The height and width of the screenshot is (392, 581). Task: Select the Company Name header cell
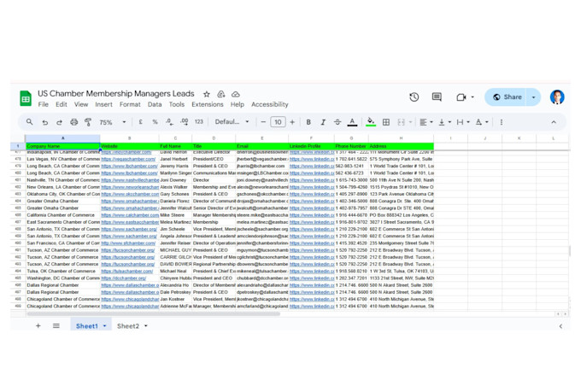click(x=62, y=146)
